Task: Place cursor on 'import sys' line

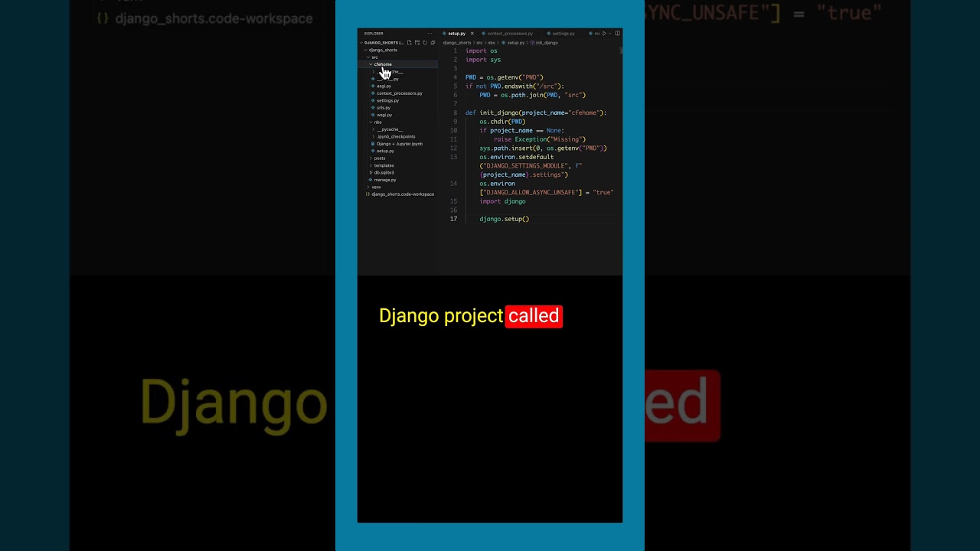Action: point(483,60)
